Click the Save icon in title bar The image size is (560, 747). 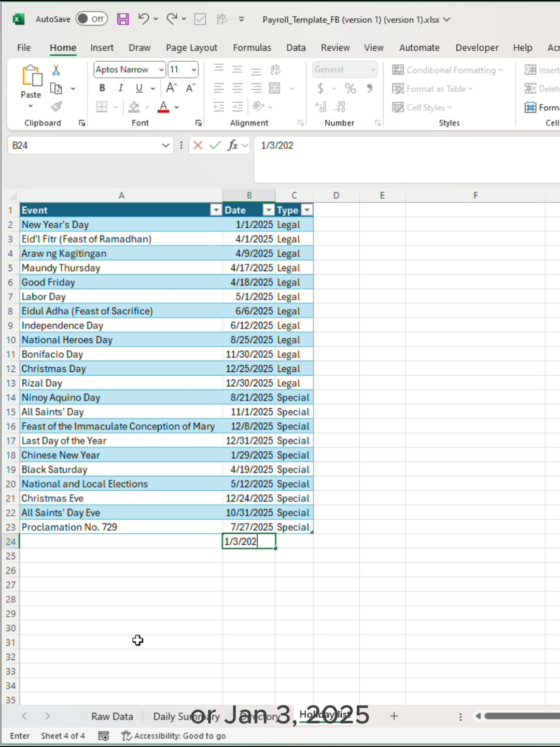click(123, 19)
